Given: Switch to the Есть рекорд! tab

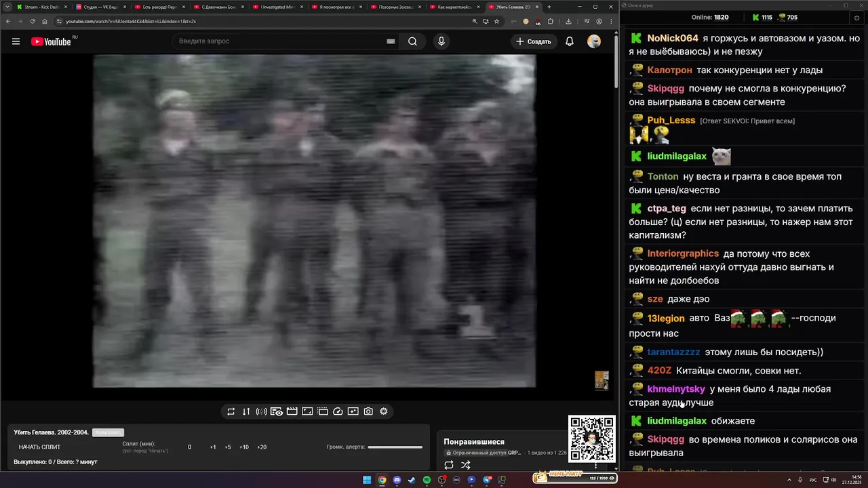Looking at the screenshot, I should [159, 7].
